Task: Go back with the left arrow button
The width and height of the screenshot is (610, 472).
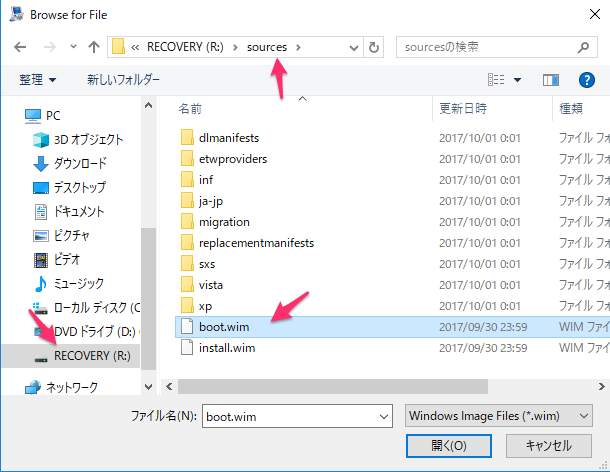Action: coord(20,47)
